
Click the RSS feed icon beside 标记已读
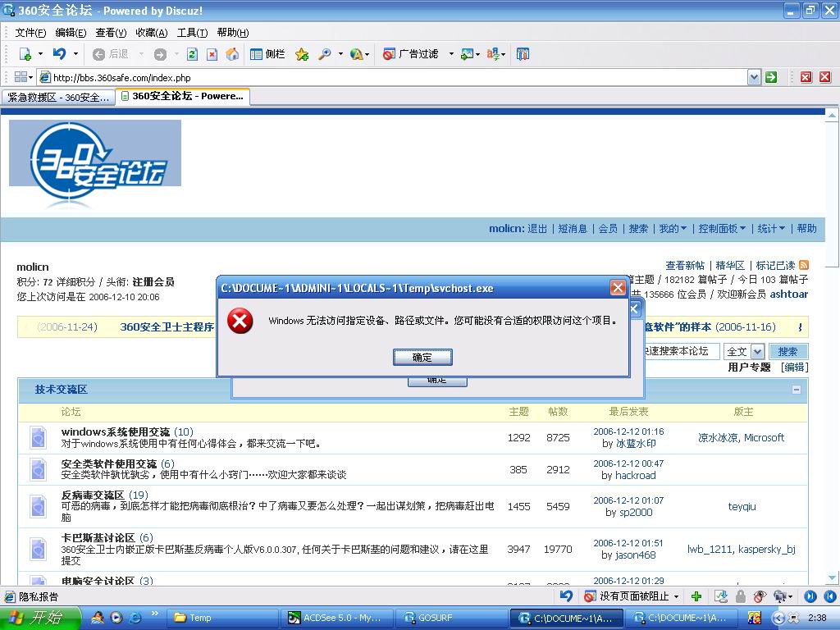(x=804, y=265)
